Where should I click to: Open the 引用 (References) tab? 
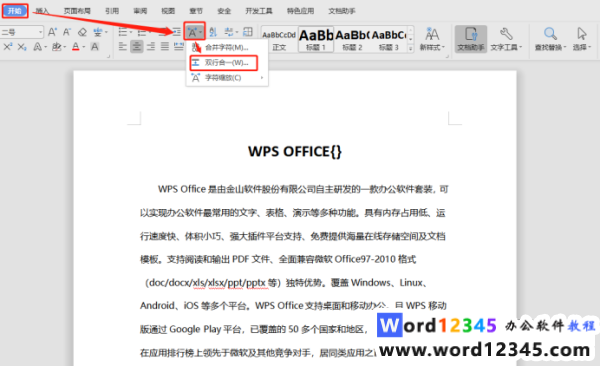[112, 11]
